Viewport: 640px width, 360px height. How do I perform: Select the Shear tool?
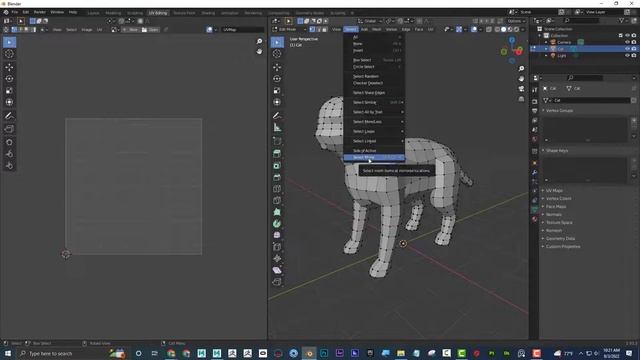277,270
